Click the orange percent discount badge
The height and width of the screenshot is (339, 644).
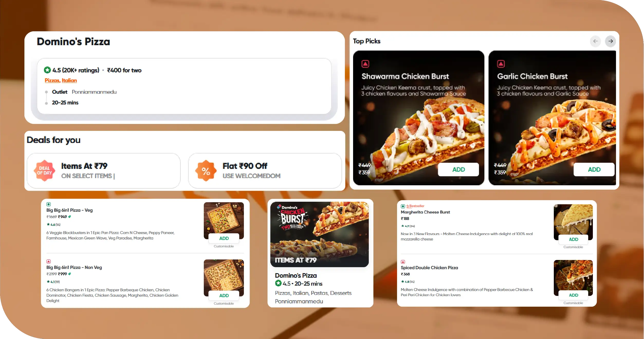[206, 171]
